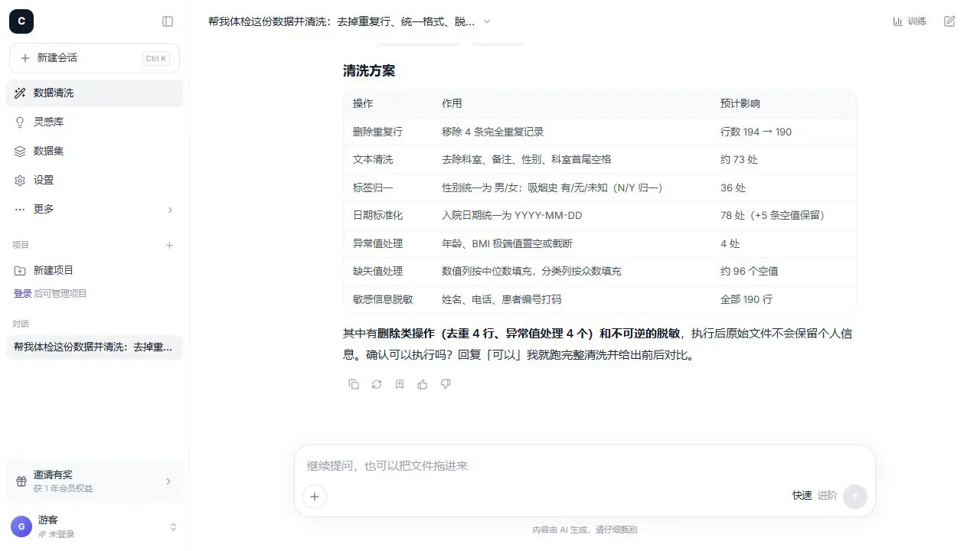The width and height of the screenshot is (980, 551).
Task: Click the 敏感信息脱敏 table cell
Action: (x=388, y=300)
